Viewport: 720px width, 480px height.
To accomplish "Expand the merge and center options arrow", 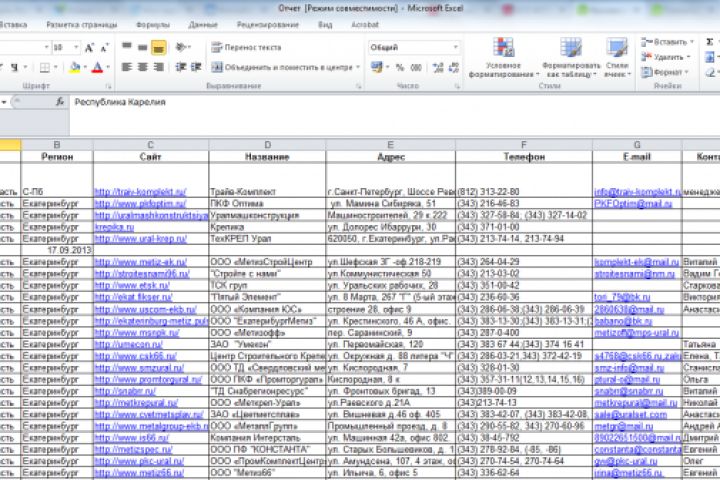I will pyautogui.click(x=358, y=68).
